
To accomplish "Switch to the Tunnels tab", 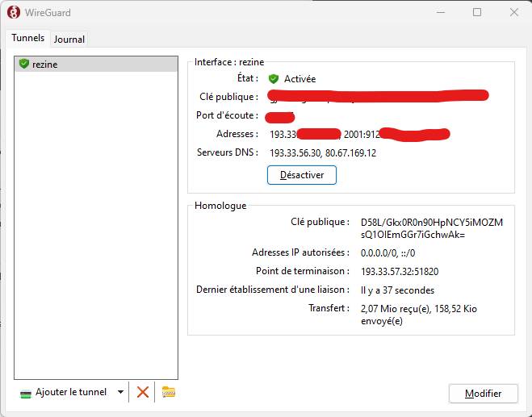I will 27,38.
